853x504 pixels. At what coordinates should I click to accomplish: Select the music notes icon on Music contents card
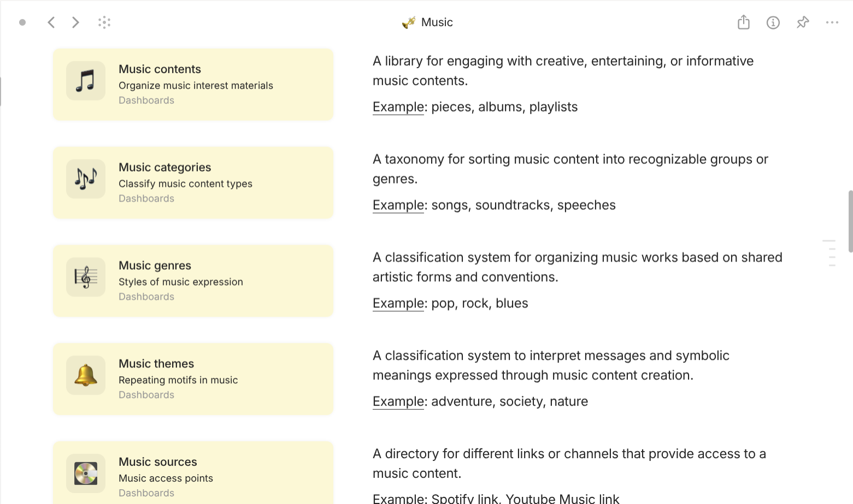[x=85, y=80]
